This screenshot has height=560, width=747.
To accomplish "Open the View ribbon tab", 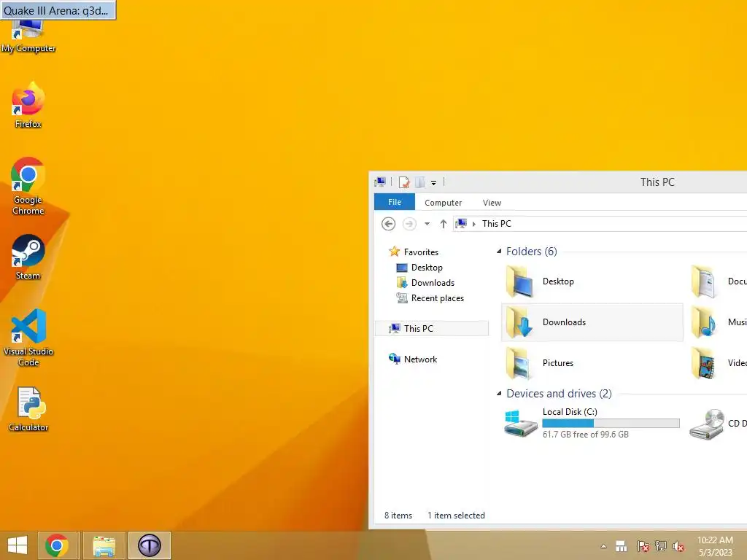I will (492, 203).
